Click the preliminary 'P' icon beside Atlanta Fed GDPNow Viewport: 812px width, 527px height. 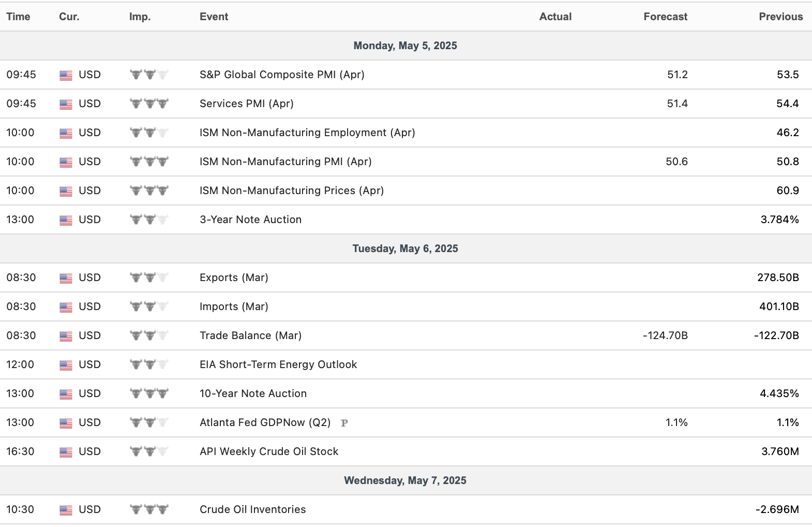pos(344,423)
